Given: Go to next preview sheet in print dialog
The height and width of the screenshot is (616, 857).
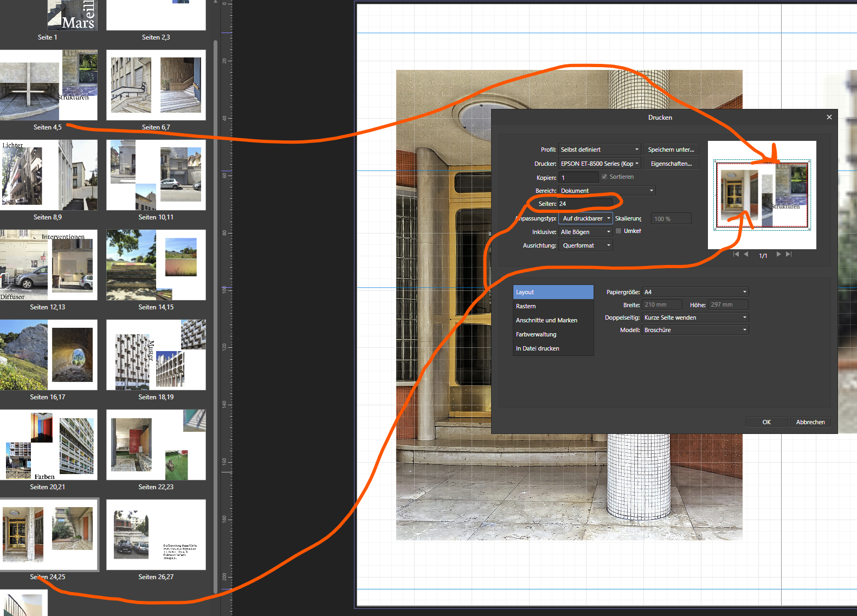Looking at the screenshot, I should coord(778,254).
